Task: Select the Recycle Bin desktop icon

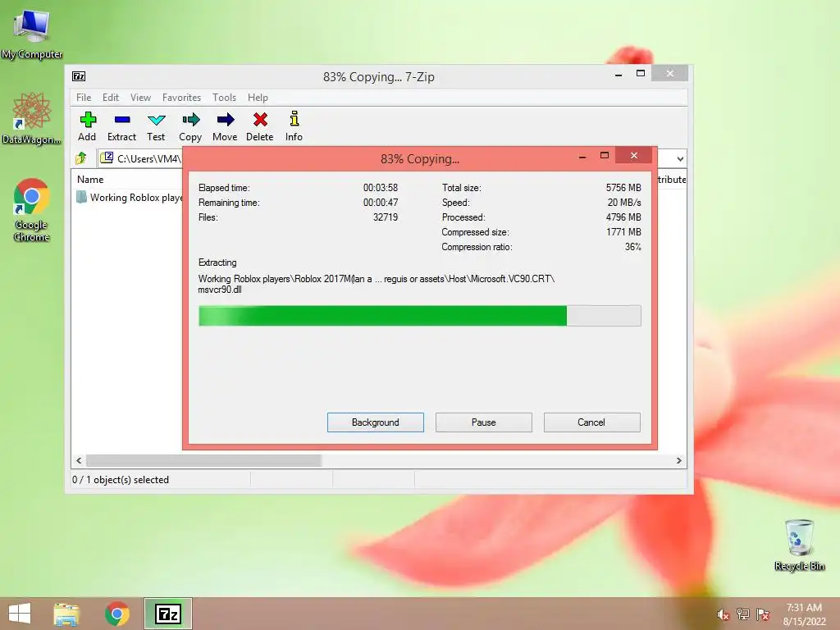Action: pyautogui.click(x=799, y=545)
